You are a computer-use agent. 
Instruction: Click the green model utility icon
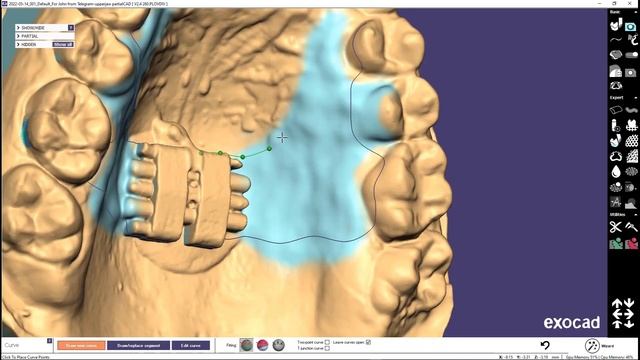(616, 243)
